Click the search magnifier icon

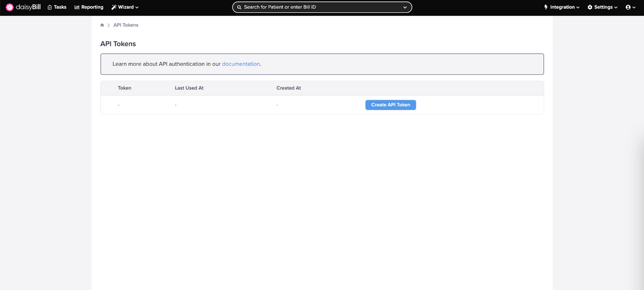pos(239,7)
